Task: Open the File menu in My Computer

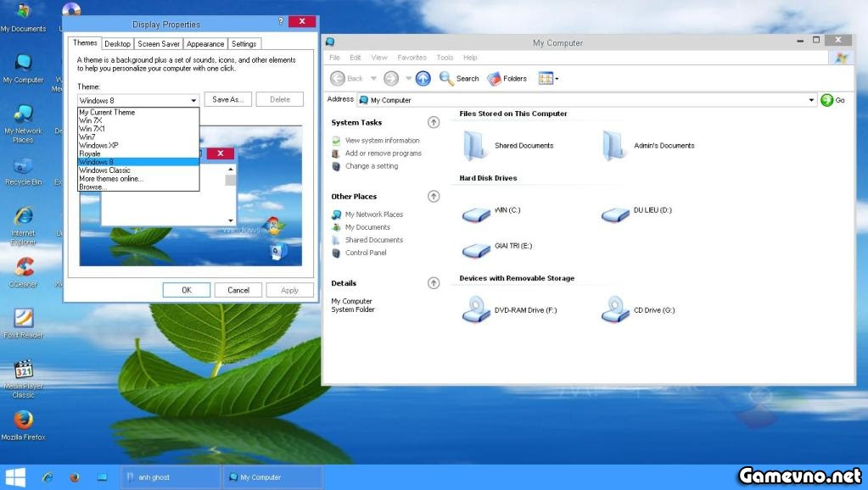Action: 334,58
